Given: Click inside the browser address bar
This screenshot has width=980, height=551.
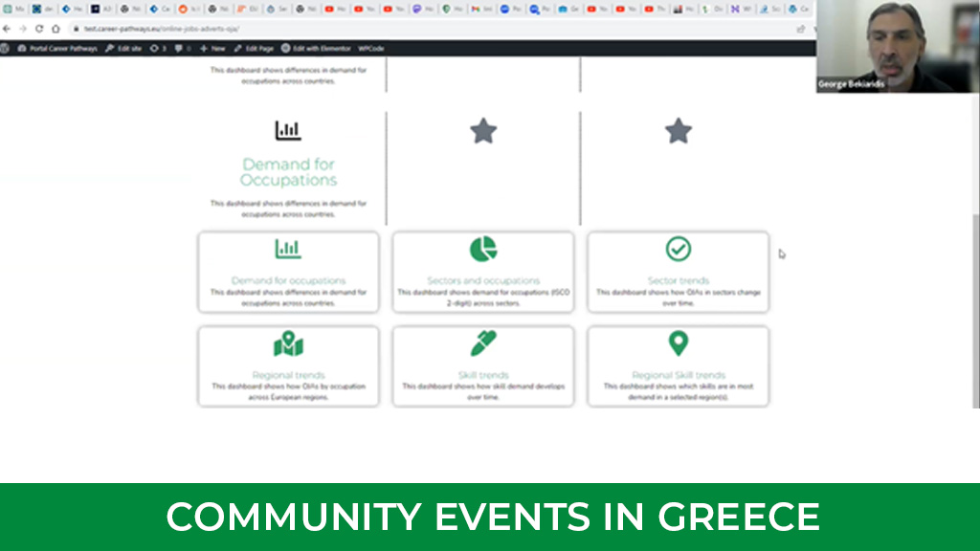Looking at the screenshot, I should pos(287,29).
